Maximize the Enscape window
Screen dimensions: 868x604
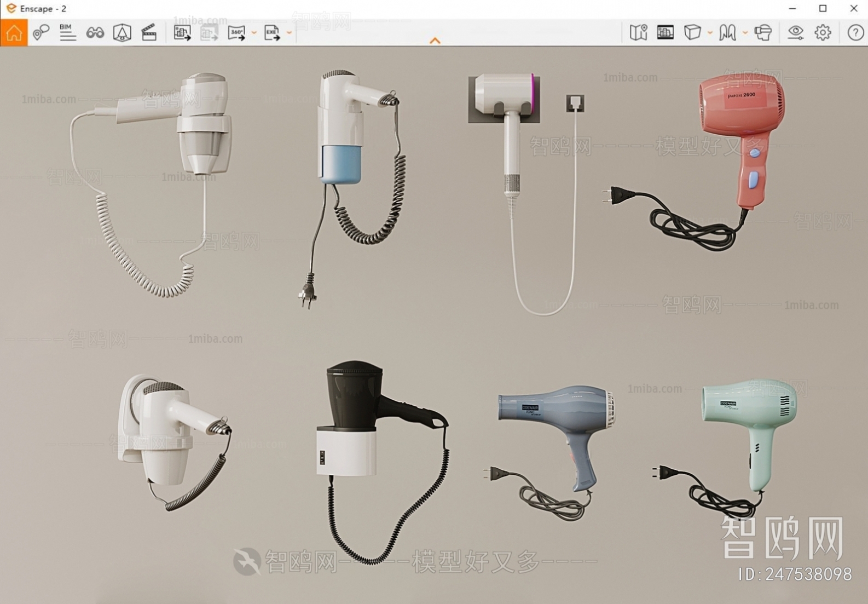[x=823, y=8]
